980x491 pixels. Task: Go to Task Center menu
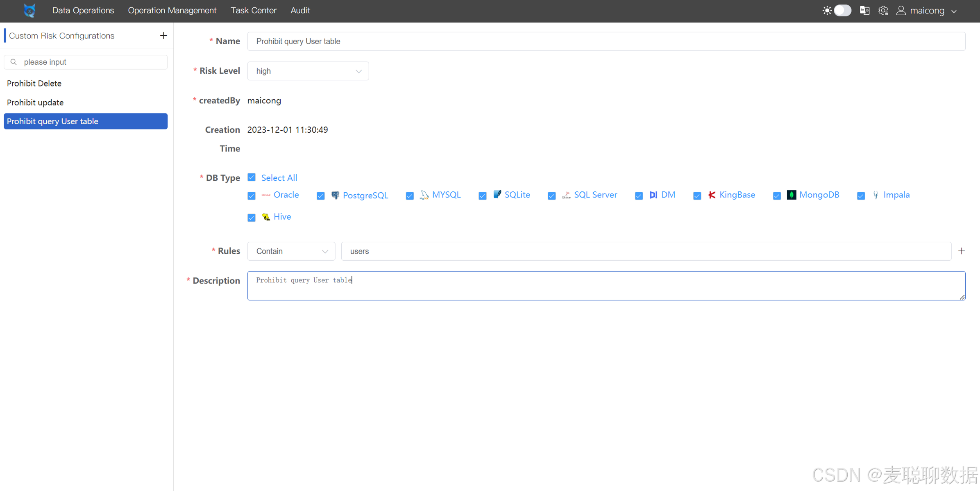[254, 11]
